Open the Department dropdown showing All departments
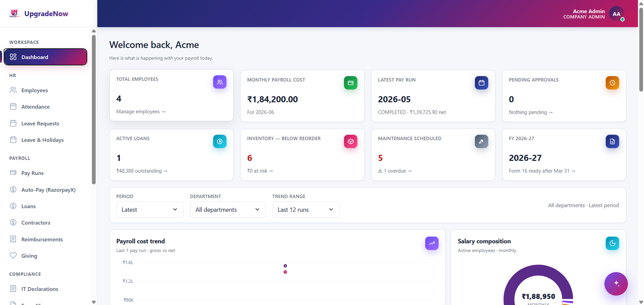 click(228, 209)
